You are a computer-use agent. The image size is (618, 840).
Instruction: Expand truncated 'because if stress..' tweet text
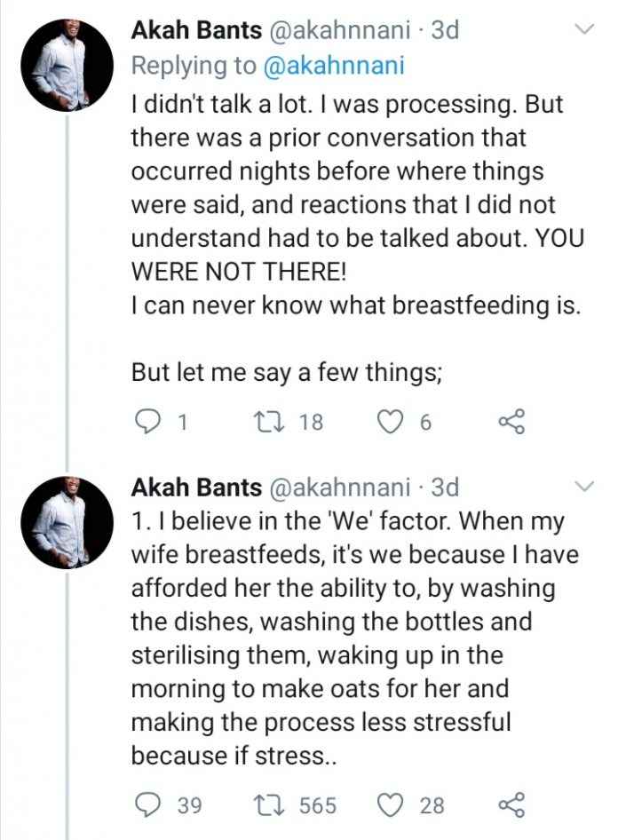coord(234,756)
